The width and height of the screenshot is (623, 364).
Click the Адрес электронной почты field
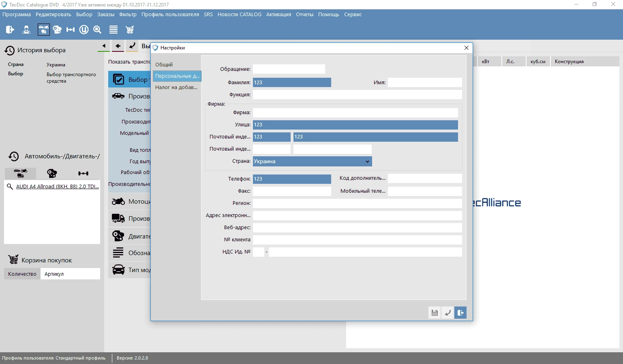357,215
